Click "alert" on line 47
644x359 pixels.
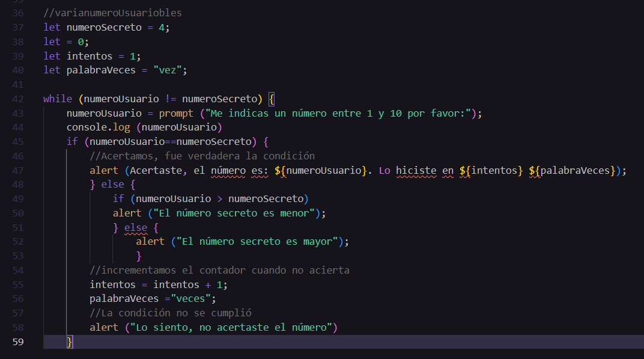pyautogui.click(x=104, y=171)
